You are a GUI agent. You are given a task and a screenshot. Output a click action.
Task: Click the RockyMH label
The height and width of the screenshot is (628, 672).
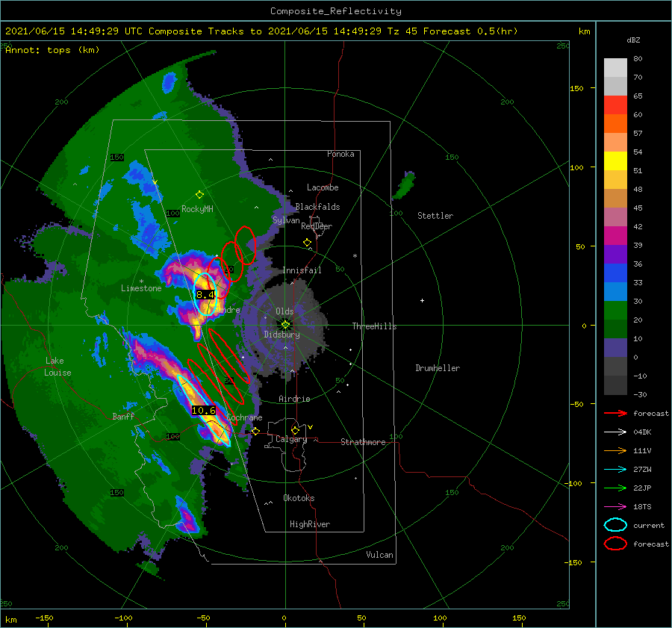(197, 209)
